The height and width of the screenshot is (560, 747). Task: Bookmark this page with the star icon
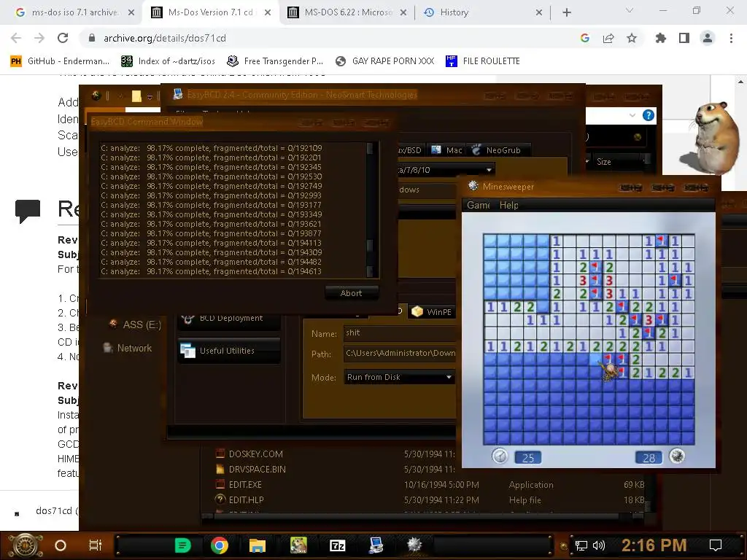coord(632,38)
